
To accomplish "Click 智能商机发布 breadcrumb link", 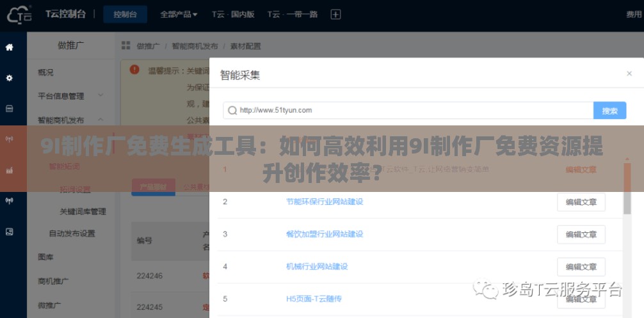I will [195, 46].
